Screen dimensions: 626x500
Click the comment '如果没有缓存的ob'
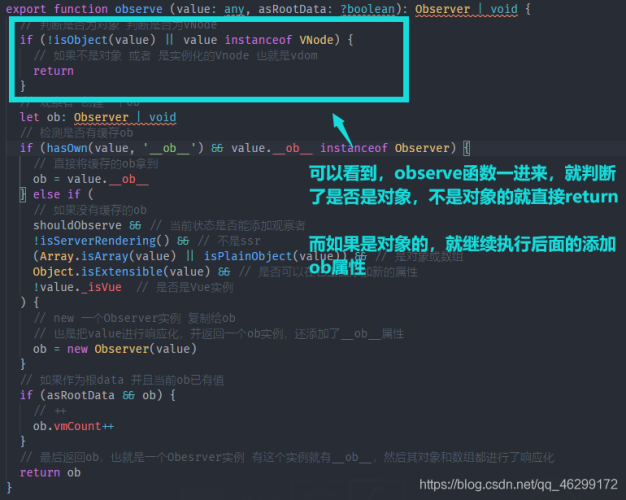click(90, 210)
